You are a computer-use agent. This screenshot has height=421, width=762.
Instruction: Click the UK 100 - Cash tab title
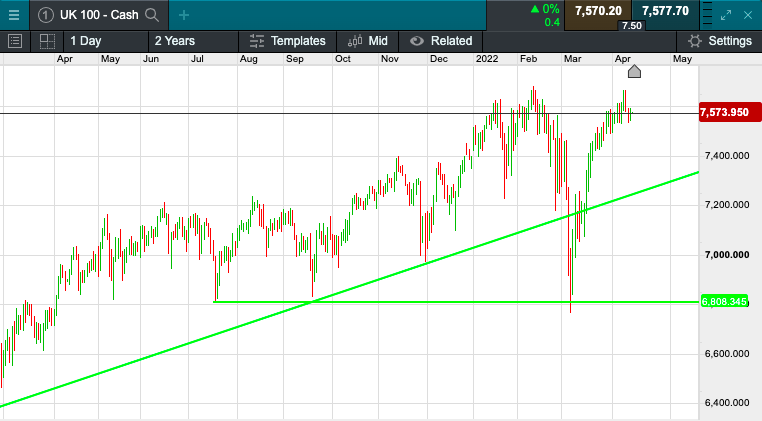[99, 15]
